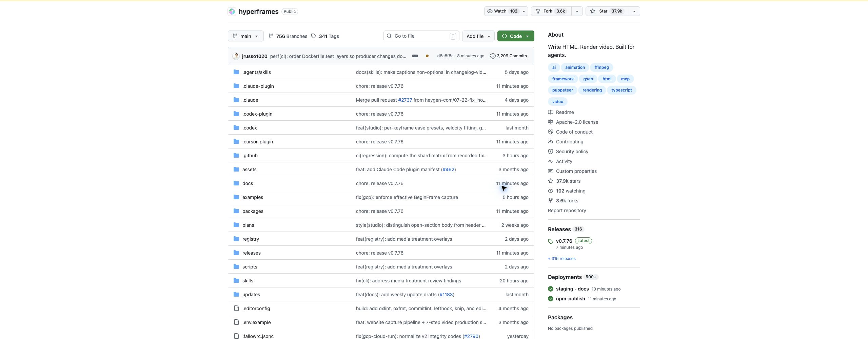Toggle Star on the repository
This screenshot has height=339, width=868.
coord(607,11)
